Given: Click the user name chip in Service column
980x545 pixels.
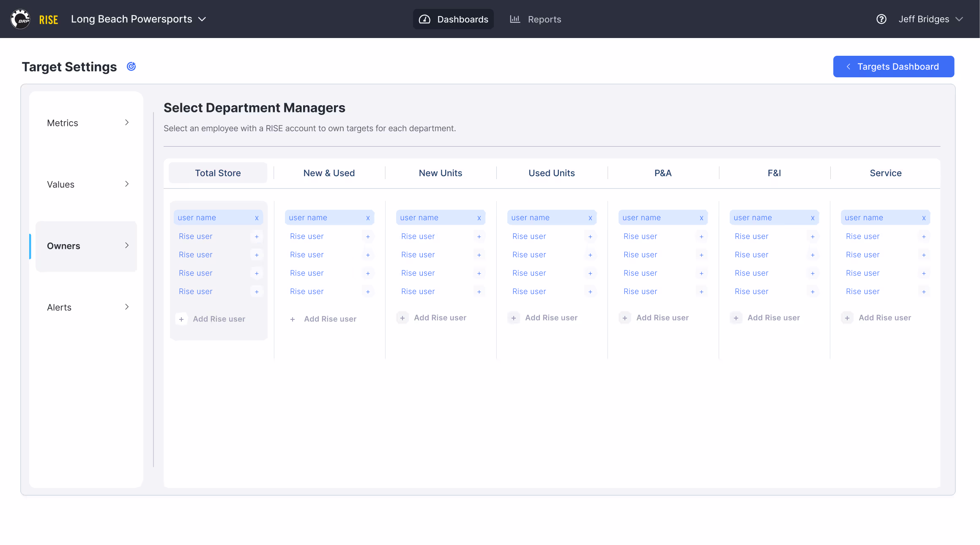Looking at the screenshot, I should [886, 218].
